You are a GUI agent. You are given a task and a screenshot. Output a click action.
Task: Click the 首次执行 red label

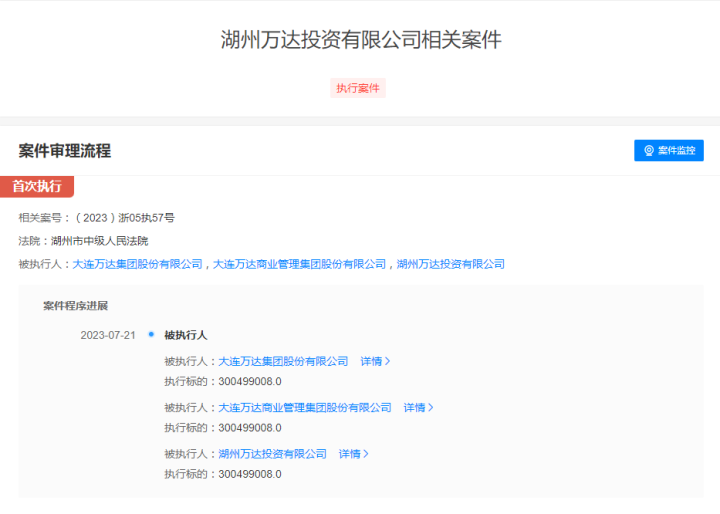pyautogui.click(x=37, y=186)
